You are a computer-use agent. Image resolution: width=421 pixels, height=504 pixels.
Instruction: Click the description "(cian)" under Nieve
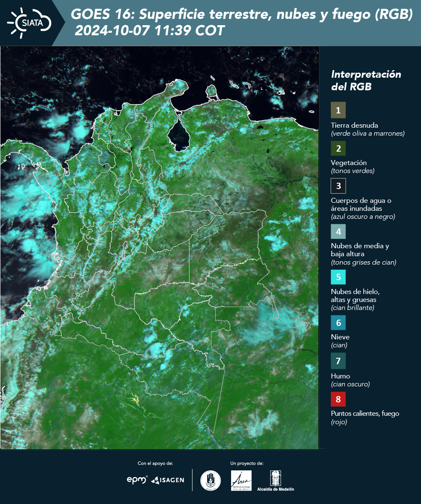(x=339, y=345)
